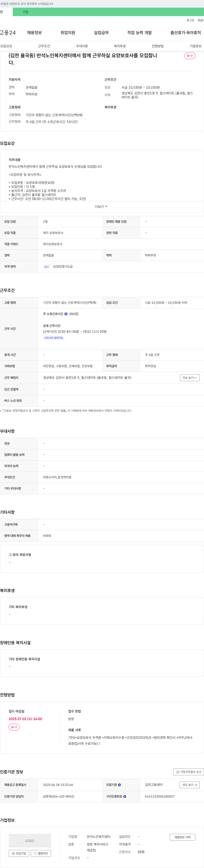Open 채용정보 이력 history button
The image size is (204, 868).
tap(182, 837)
